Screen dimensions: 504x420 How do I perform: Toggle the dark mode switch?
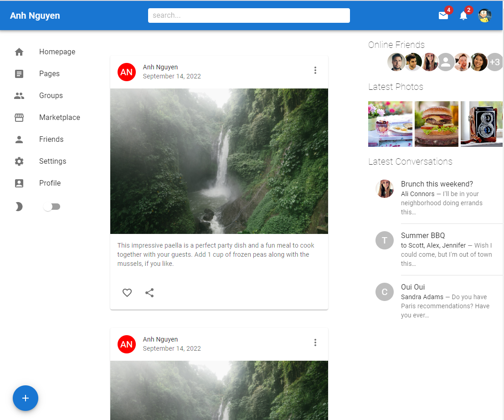coord(51,207)
